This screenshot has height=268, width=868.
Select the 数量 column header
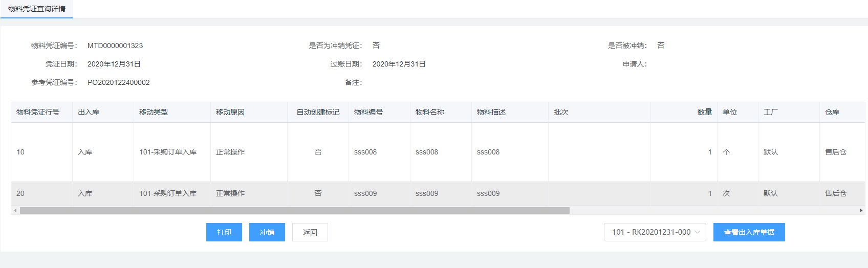click(704, 112)
